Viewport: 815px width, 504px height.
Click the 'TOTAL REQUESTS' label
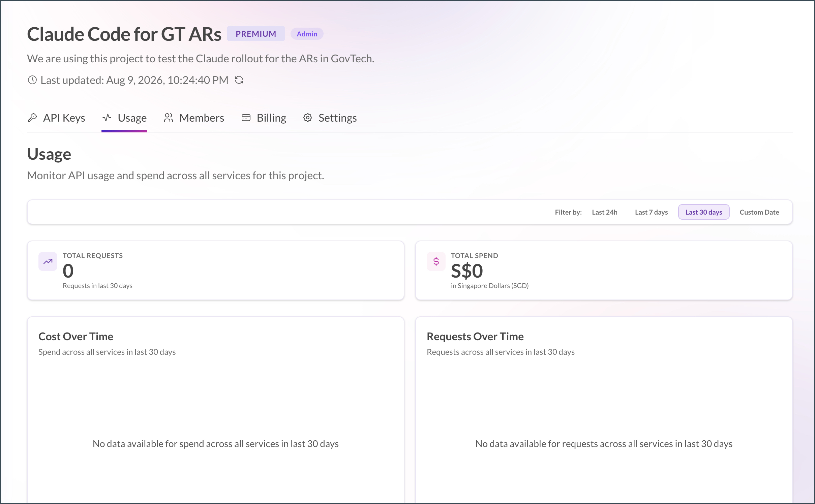[93, 256]
